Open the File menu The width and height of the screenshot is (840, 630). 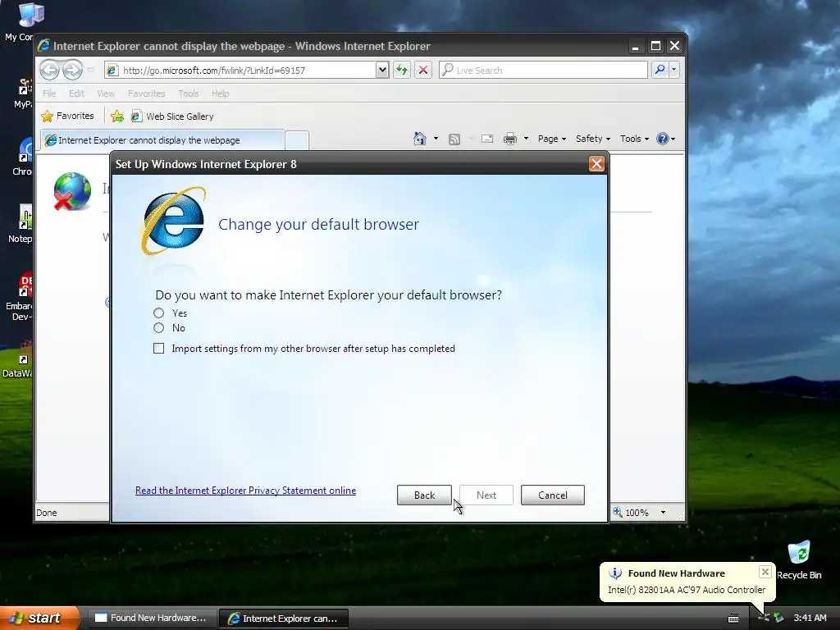(49, 94)
